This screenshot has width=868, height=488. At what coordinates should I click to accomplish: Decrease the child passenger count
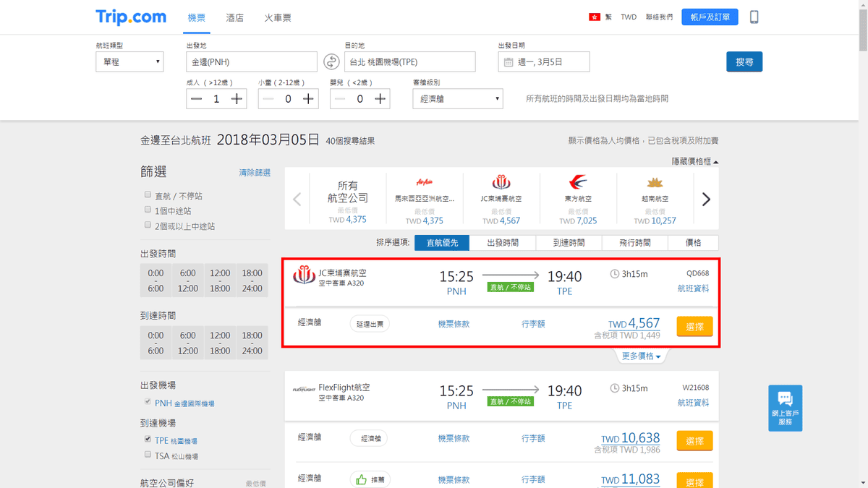(x=268, y=99)
